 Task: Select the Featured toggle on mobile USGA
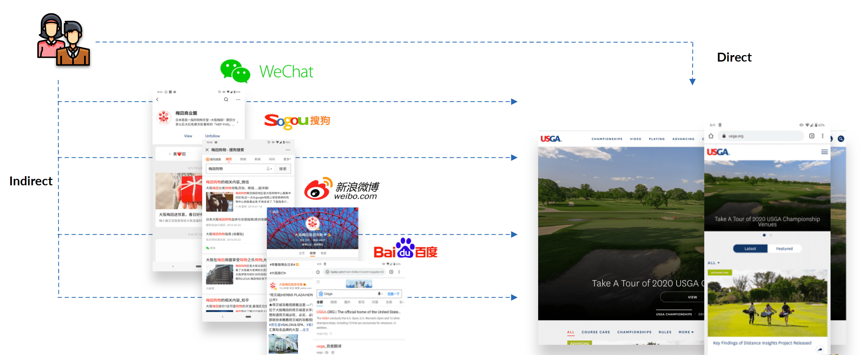click(784, 249)
